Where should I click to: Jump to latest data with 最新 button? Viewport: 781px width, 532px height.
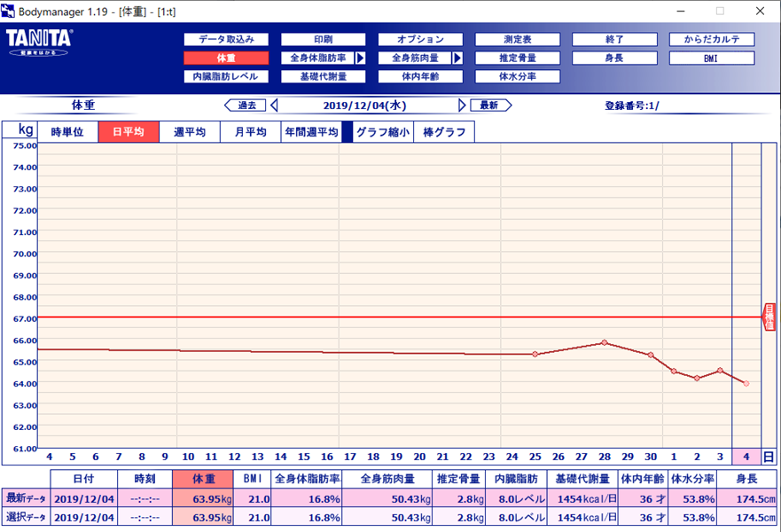489,106
